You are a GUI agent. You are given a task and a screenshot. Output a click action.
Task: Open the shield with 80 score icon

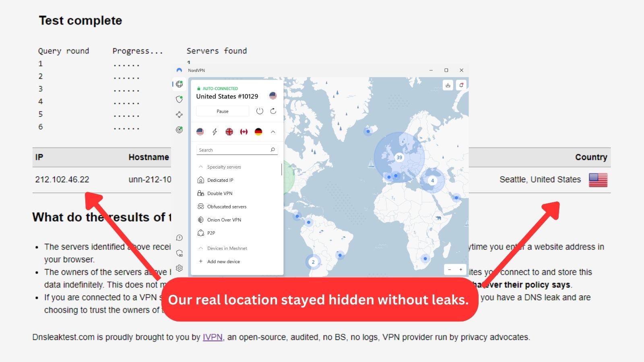(180, 253)
